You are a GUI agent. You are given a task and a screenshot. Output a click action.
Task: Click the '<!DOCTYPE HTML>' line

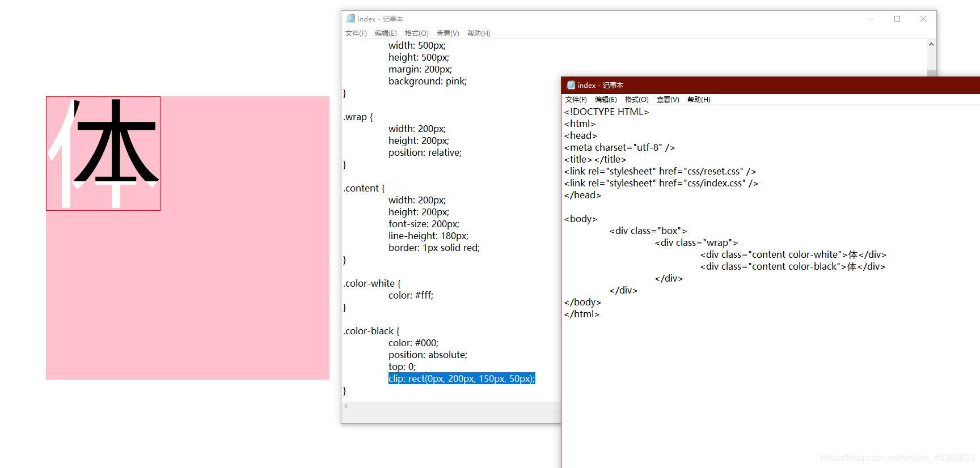coord(606,112)
